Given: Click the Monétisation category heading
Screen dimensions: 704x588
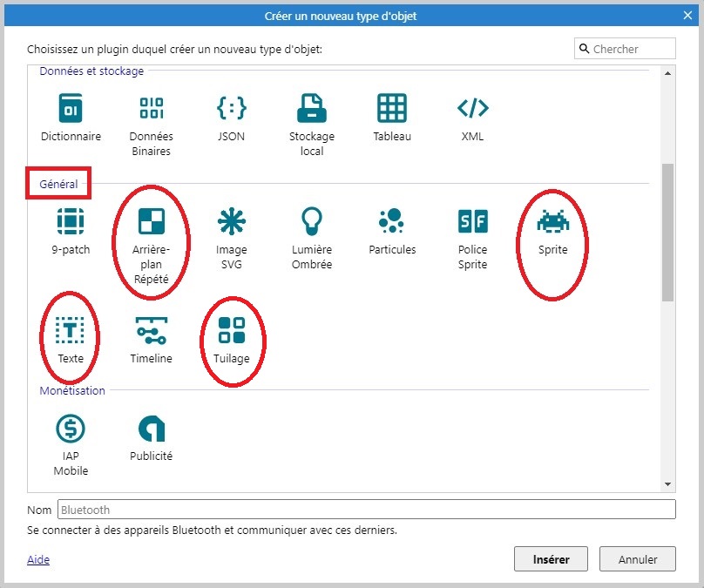Looking at the screenshot, I should pyautogui.click(x=72, y=390).
